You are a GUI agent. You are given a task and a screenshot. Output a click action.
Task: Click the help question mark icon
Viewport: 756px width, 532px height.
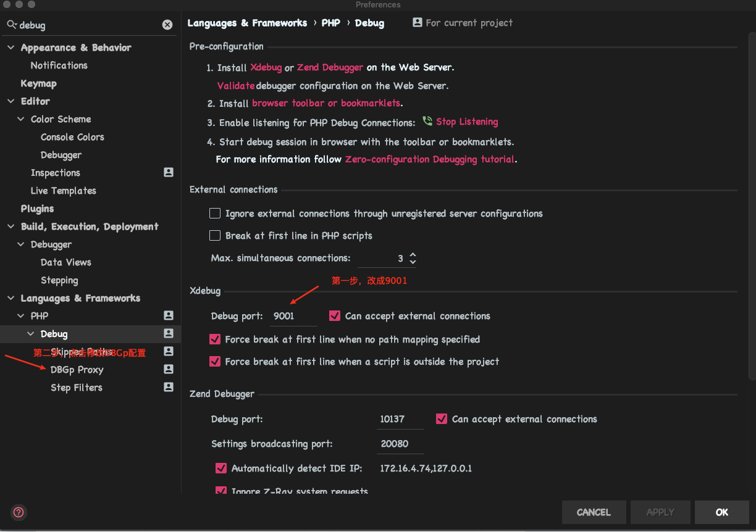pyautogui.click(x=19, y=512)
